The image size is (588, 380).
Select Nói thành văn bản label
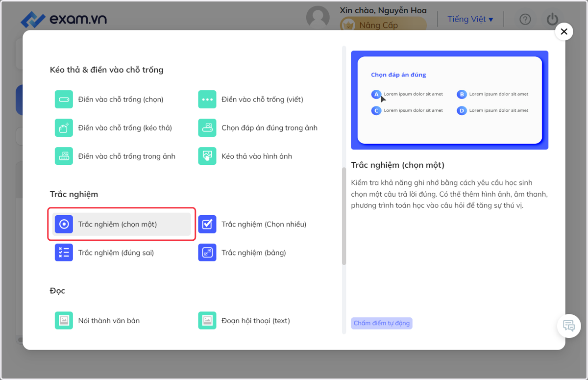[x=109, y=321]
